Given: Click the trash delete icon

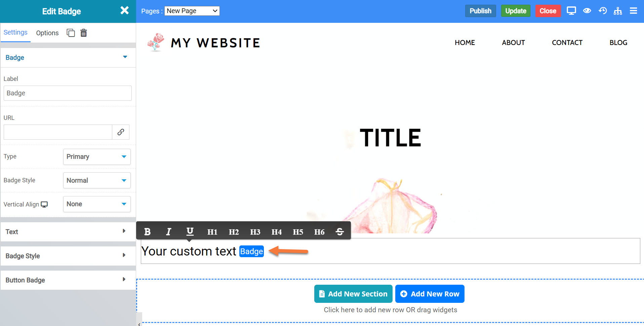Looking at the screenshot, I should [x=84, y=33].
